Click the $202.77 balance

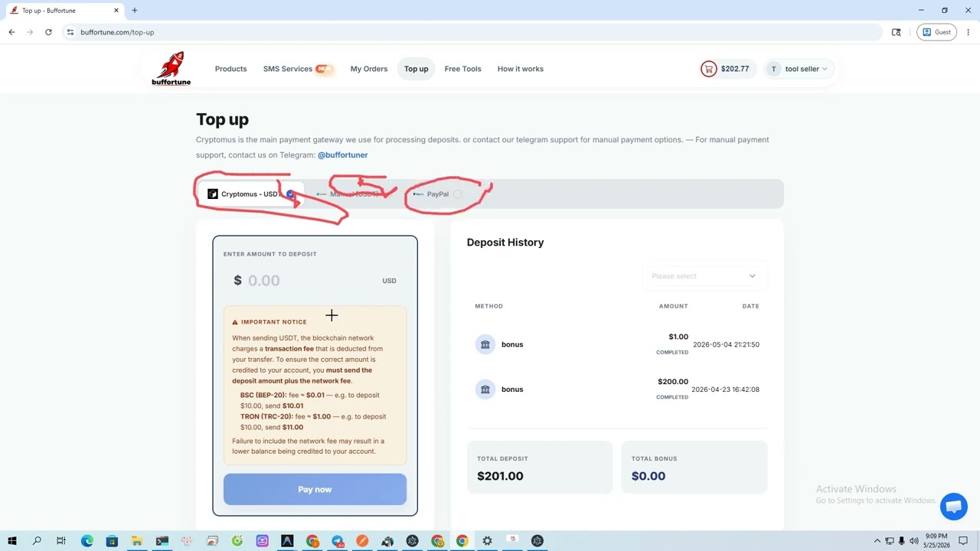point(735,69)
